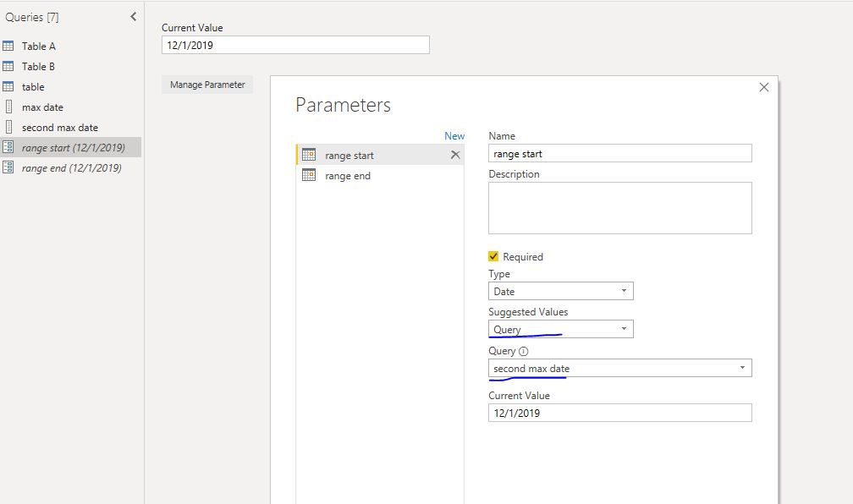Viewport: 853px width, 504px height.
Task: Click the 'Suggested Values' label
Action: click(528, 312)
